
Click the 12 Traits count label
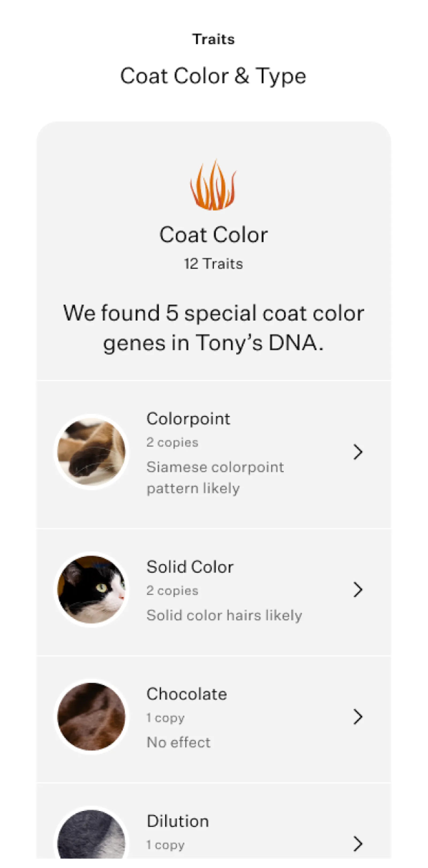(x=213, y=264)
